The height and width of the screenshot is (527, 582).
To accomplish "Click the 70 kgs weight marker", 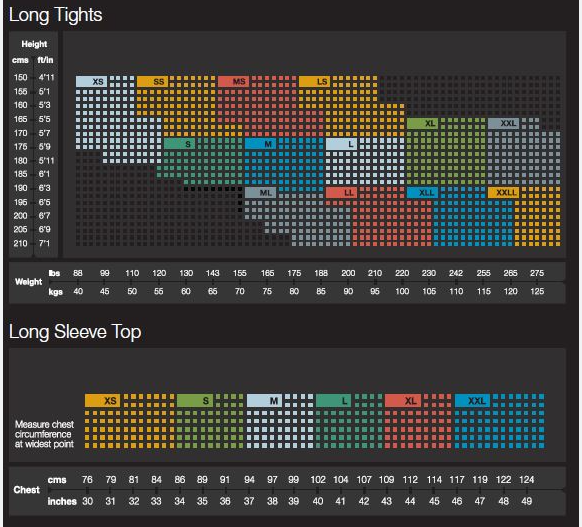I will pos(240,291).
